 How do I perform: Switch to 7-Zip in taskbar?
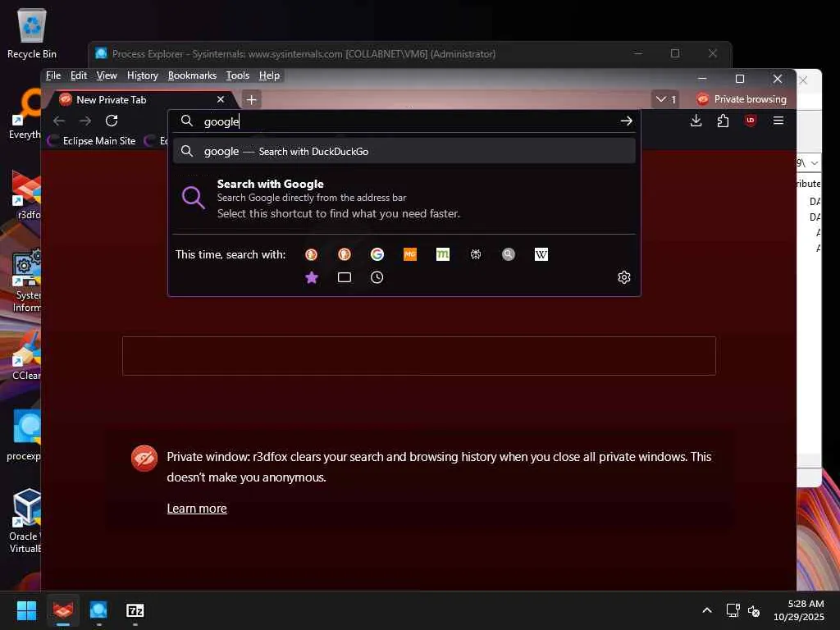[135, 610]
